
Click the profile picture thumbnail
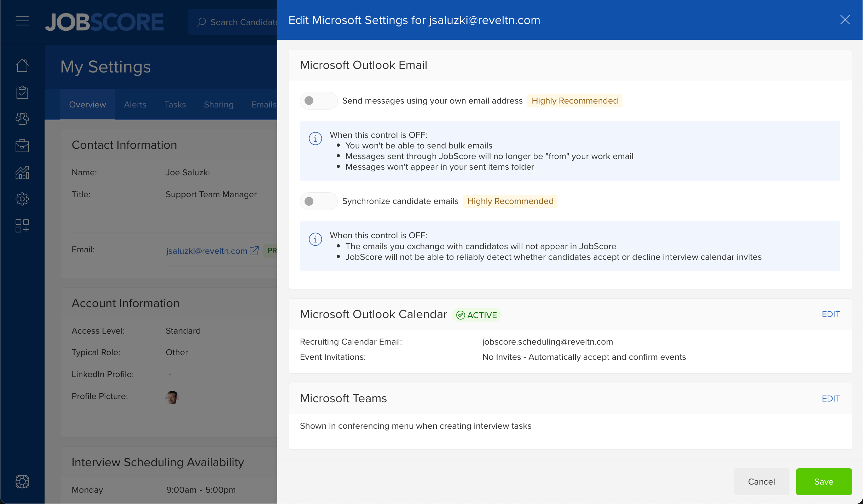click(x=172, y=397)
